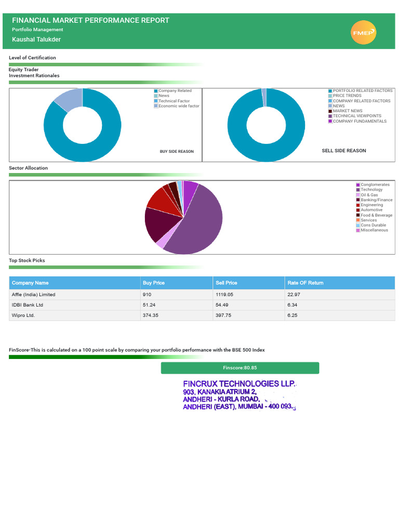
Task: Click the Fincrux Technologies LLP stamp line
Action: (240, 384)
